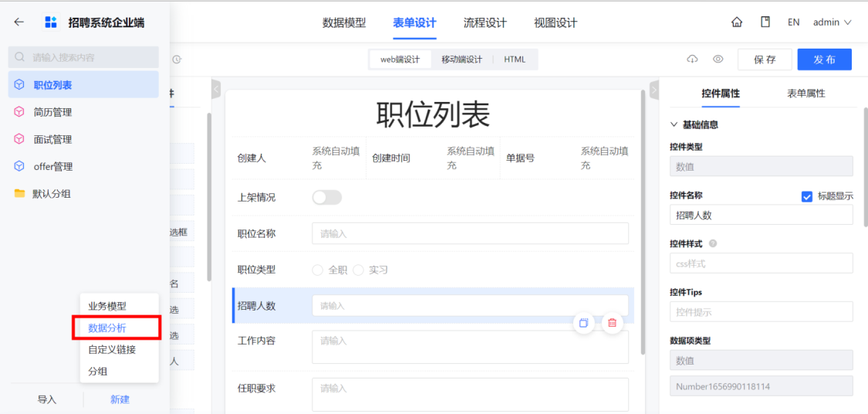
Task: Open the home icon in top bar
Action: click(x=737, y=22)
